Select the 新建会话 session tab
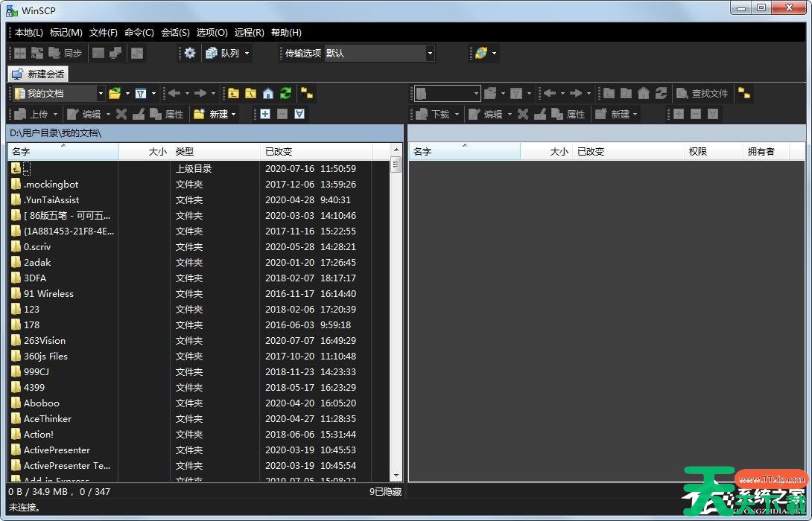 39,74
